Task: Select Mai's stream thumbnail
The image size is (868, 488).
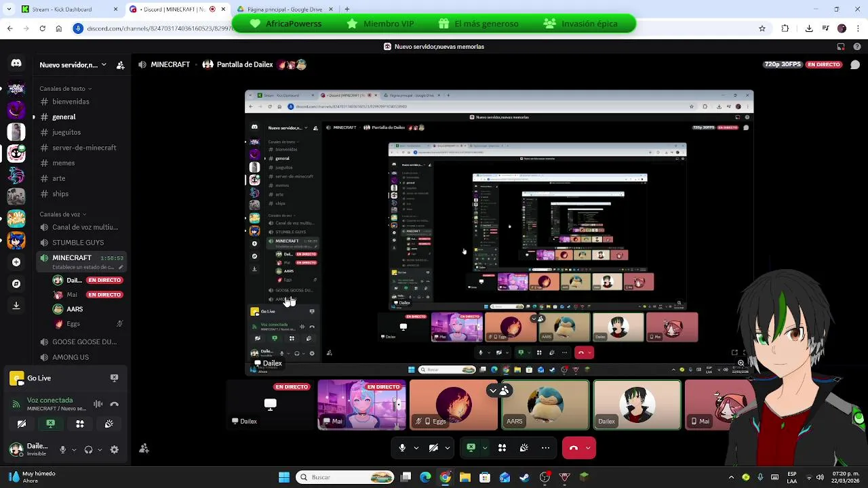Action: 361,405
